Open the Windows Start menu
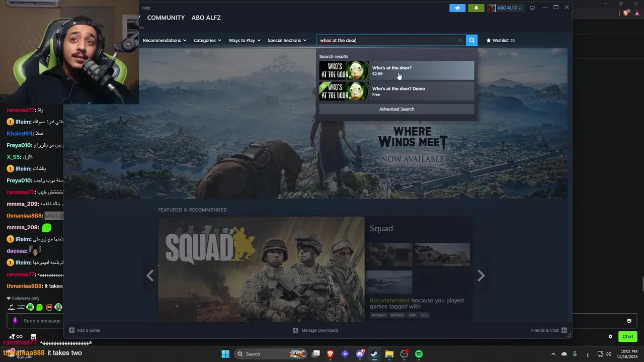Image resolution: width=644 pixels, height=362 pixels. pyautogui.click(x=225, y=354)
